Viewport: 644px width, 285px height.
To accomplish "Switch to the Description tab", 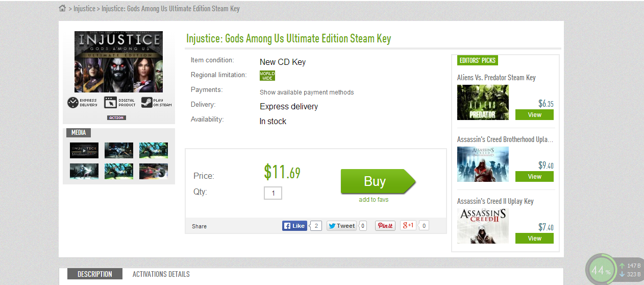I will [95, 274].
